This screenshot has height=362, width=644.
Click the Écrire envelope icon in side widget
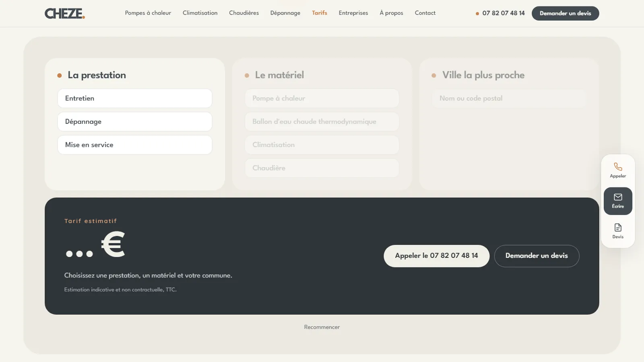pos(618,197)
